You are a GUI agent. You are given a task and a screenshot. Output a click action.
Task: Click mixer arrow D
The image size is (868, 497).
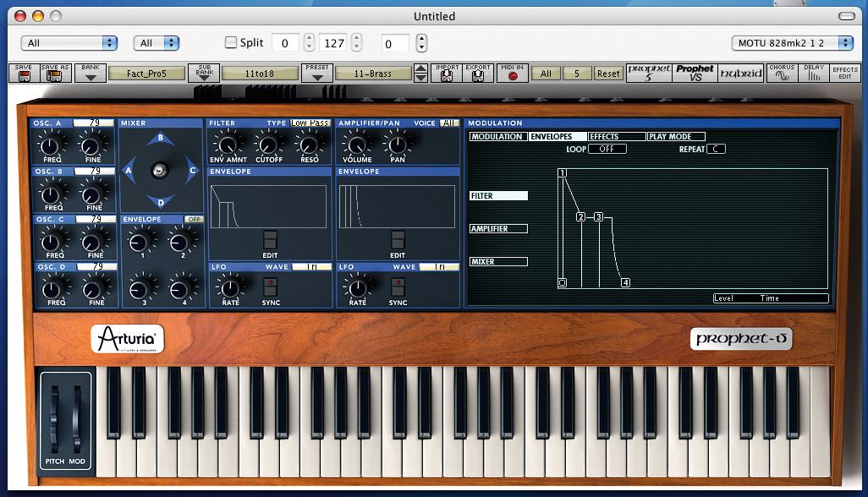(161, 202)
